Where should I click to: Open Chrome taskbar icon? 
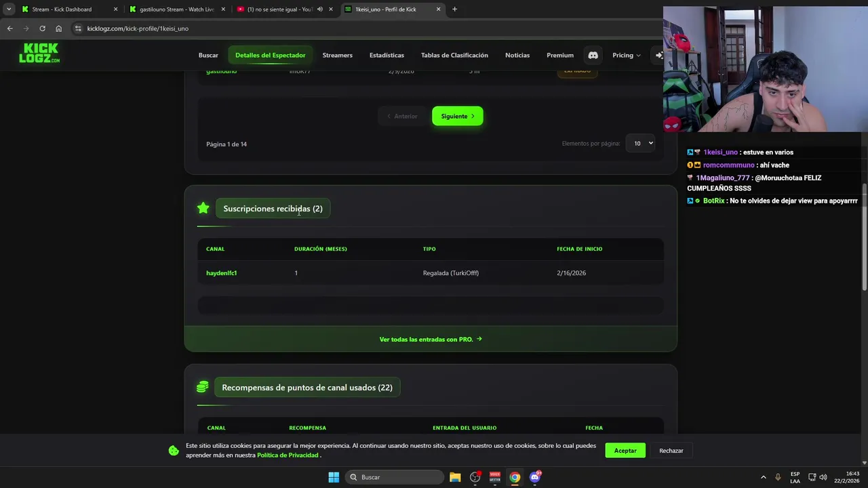click(515, 477)
